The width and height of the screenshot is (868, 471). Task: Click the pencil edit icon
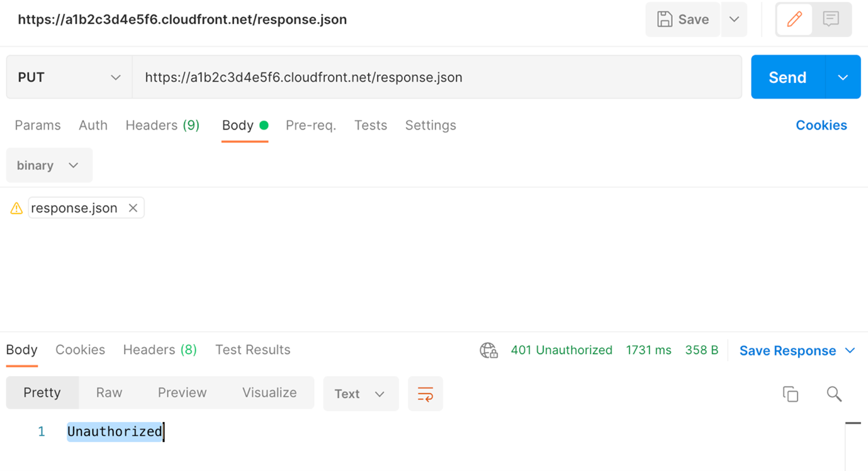pyautogui.click(x=794, y=19)
